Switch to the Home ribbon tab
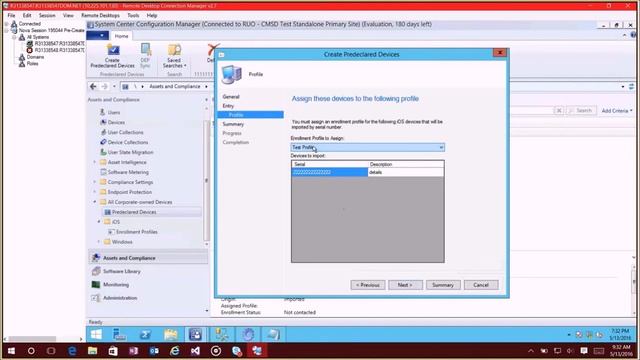This screenshot has height=360, width=640. tap(121, 36)
